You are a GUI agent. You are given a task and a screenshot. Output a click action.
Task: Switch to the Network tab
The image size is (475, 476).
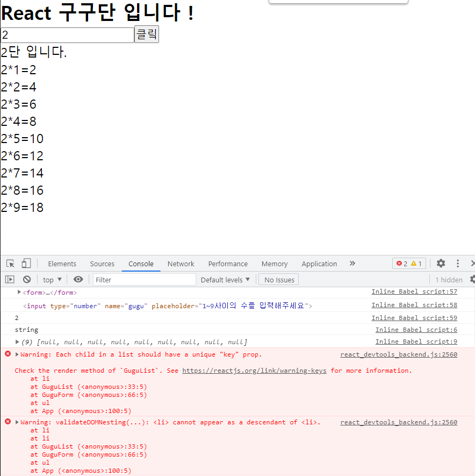pyautogui.click(x=181, y=264)
